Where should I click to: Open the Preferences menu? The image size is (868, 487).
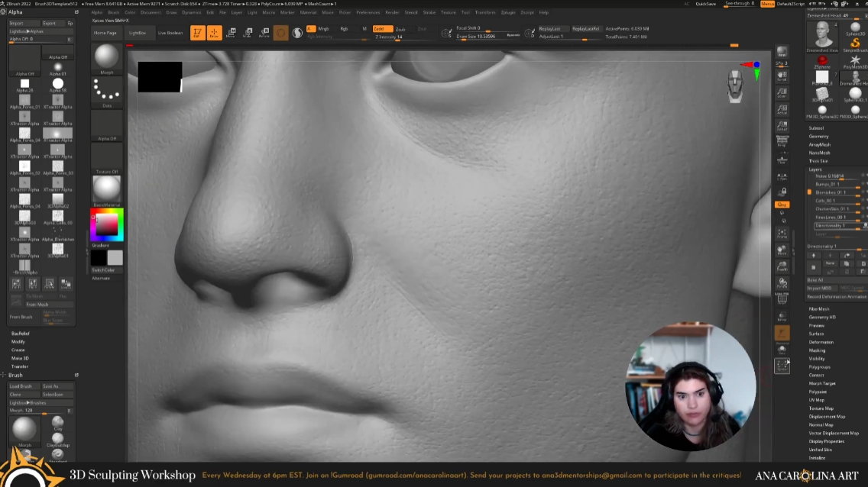(368, 12)
